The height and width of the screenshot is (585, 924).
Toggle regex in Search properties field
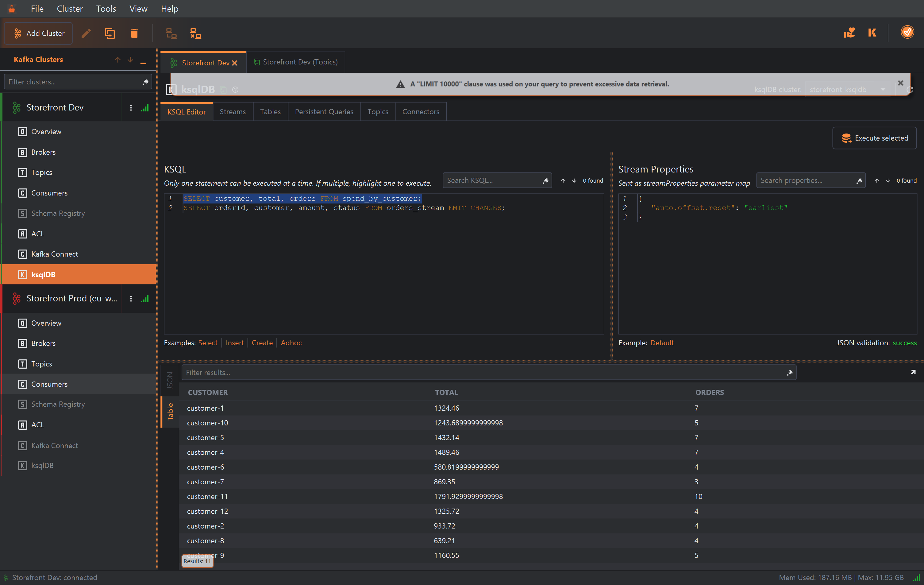point(859,180)
